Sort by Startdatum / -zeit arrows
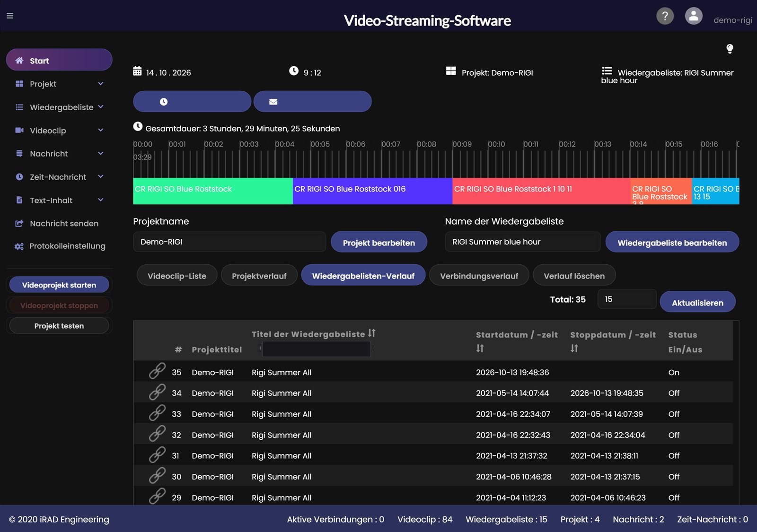The height and width of the screenshot is (532, 757). tap(480, 349)
